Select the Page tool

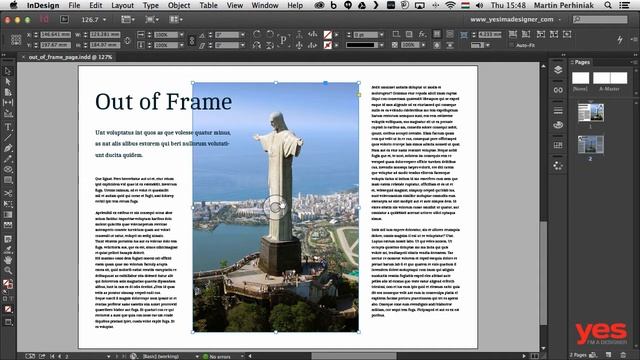8,92
